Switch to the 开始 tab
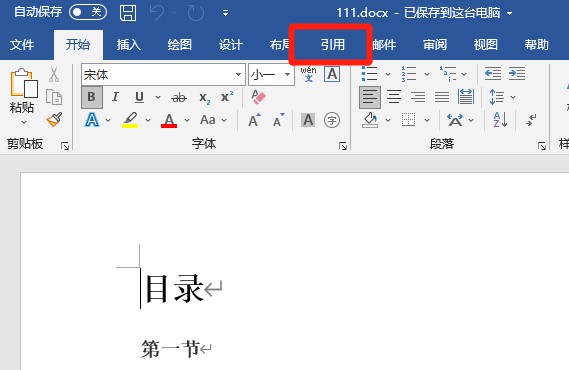 78,45
